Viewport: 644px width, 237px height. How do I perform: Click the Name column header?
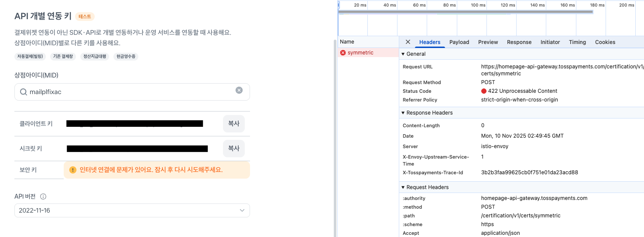(368, 42)
